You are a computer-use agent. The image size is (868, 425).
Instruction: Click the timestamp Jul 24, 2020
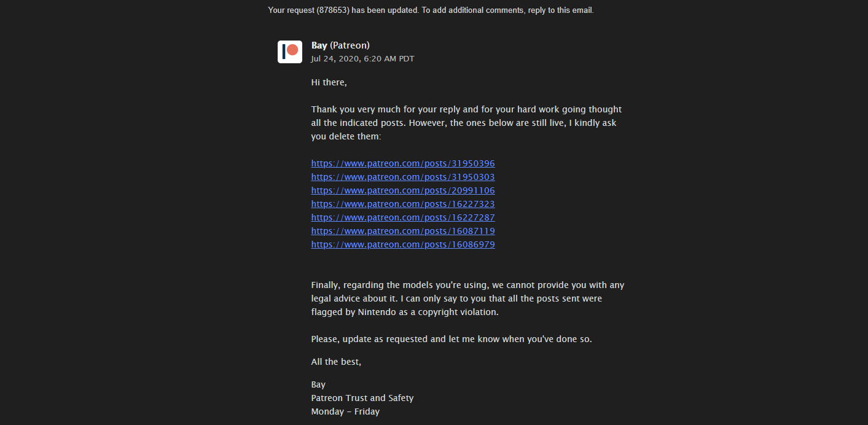362,59
